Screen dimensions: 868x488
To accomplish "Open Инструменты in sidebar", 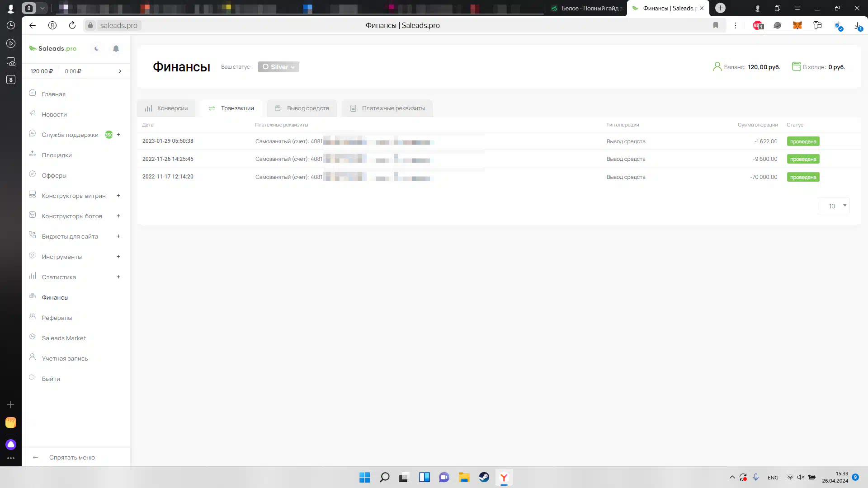I will pos(62,257).
